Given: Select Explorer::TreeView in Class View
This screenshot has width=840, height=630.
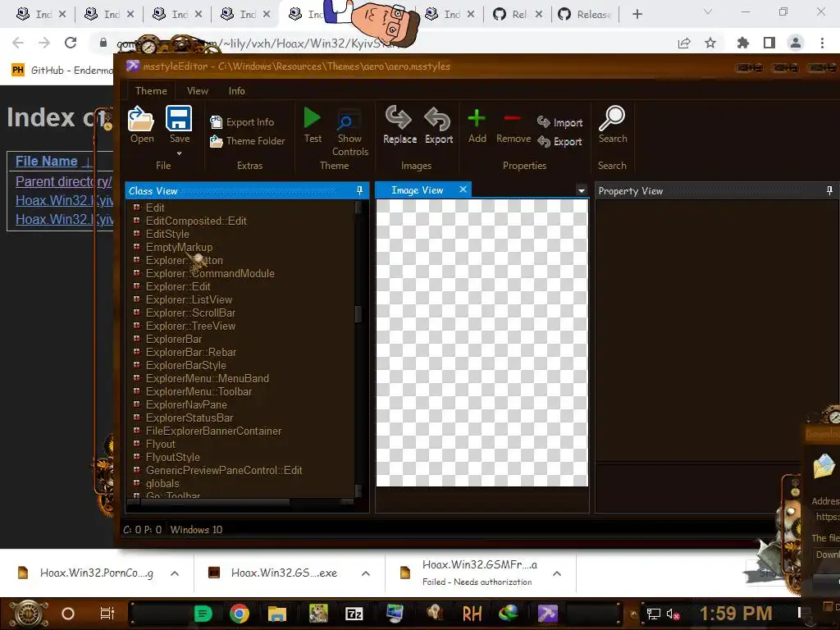Looking at the screenshot, I should 190,326.
